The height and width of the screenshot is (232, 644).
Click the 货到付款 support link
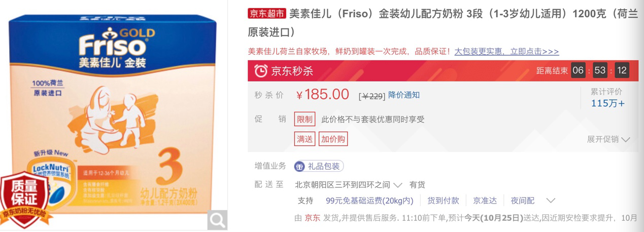click(x=443, y=201)
